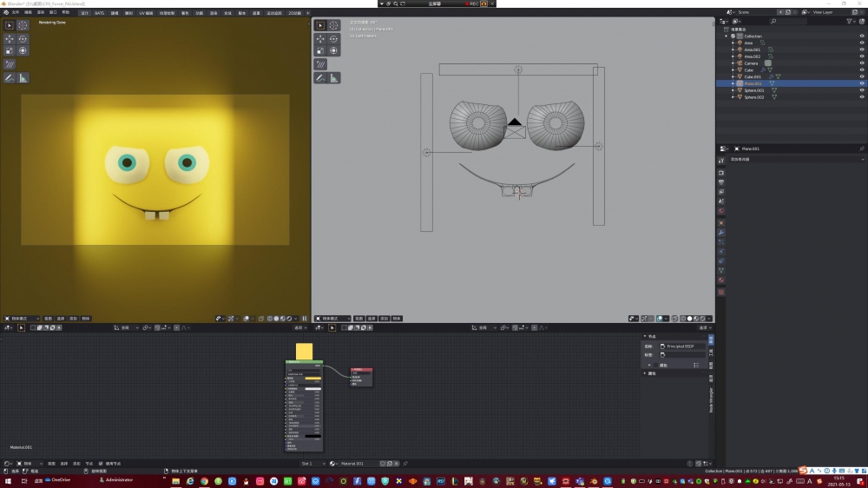Screen dimensions: 868x488
Task: Select the Annotate tool in right viewport
Action: pyautogui.click(x=320, y=78)
